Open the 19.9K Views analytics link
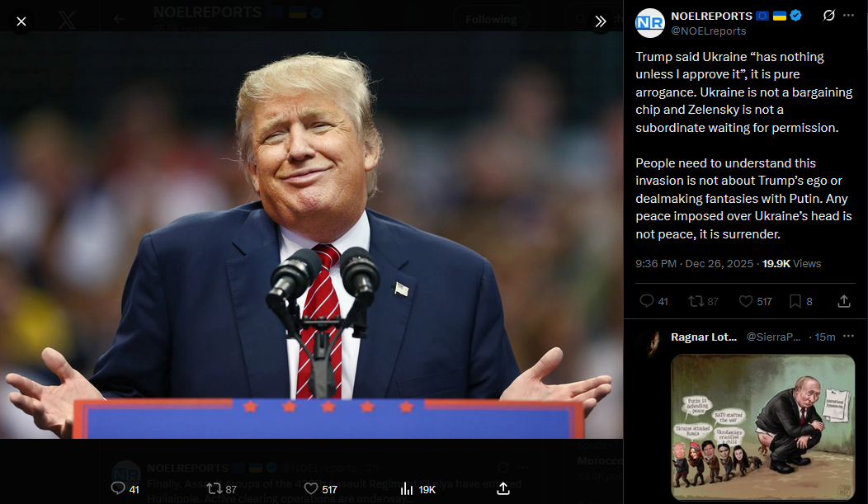 (791, 263)
